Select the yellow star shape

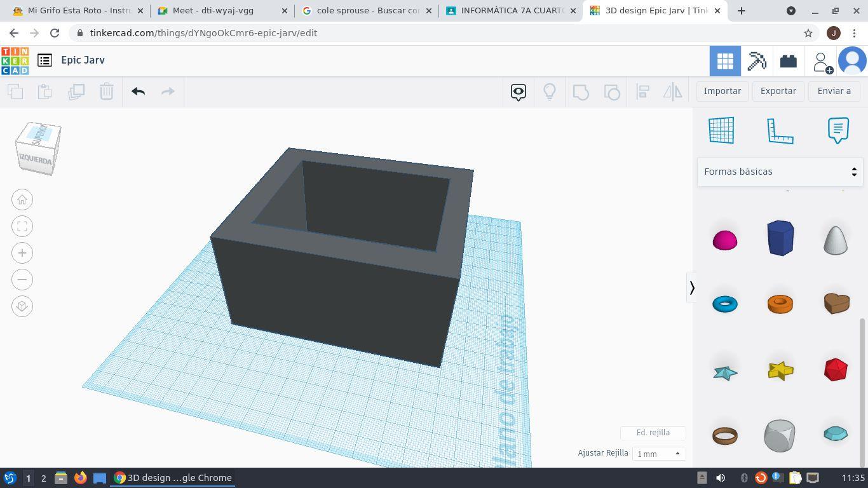pyautogui.click(x=780, y=370)
